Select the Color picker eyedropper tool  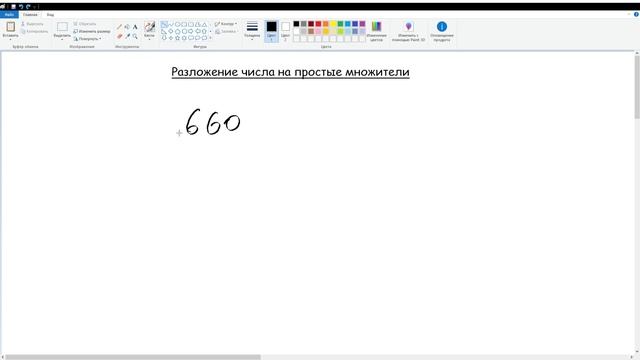point(127,36)
